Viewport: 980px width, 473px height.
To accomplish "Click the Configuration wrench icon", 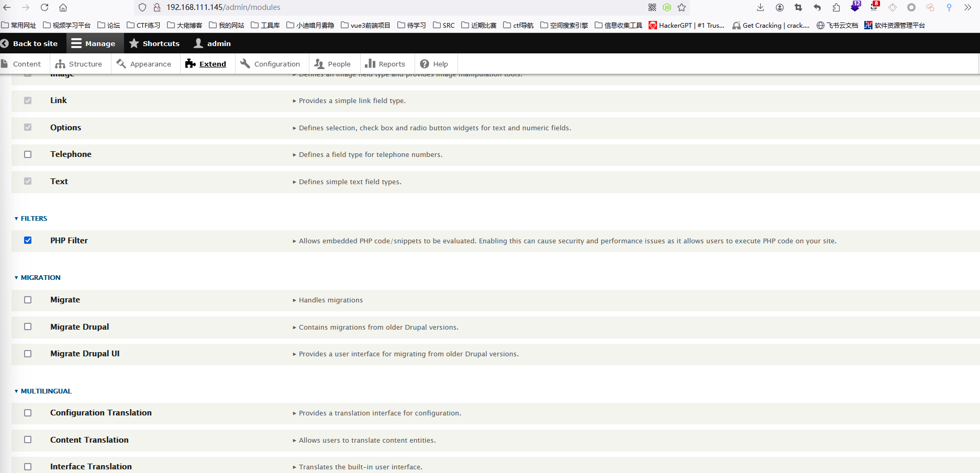I will tap(245, 64).
